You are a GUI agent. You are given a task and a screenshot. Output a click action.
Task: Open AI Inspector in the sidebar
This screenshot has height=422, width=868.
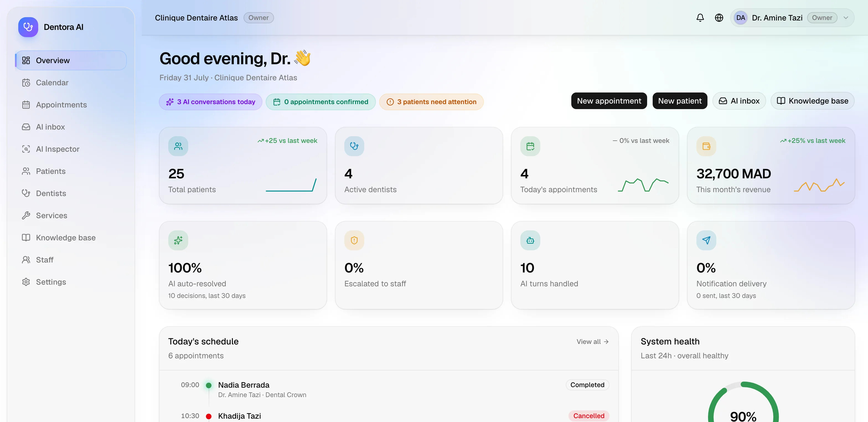[x=71, y=149]
